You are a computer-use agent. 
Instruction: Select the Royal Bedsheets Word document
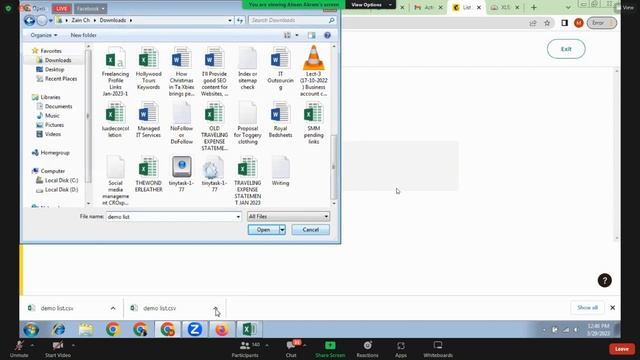tap(280, 120)
